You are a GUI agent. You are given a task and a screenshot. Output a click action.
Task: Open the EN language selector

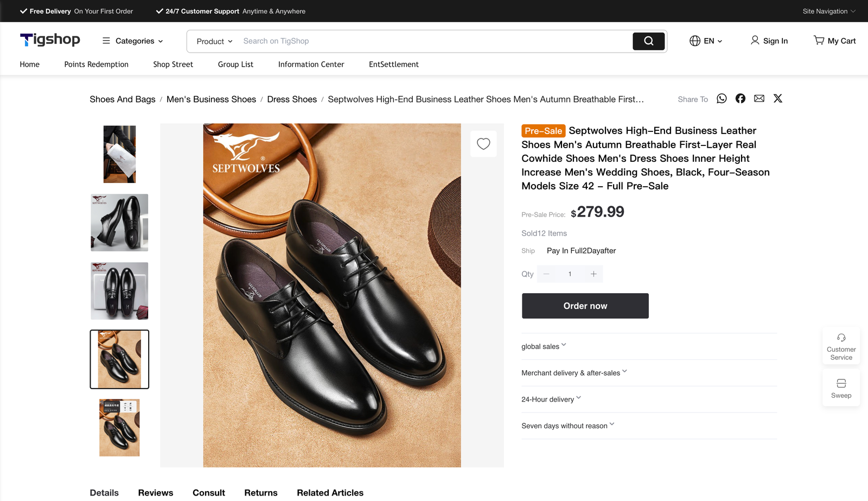coord(706,41)
